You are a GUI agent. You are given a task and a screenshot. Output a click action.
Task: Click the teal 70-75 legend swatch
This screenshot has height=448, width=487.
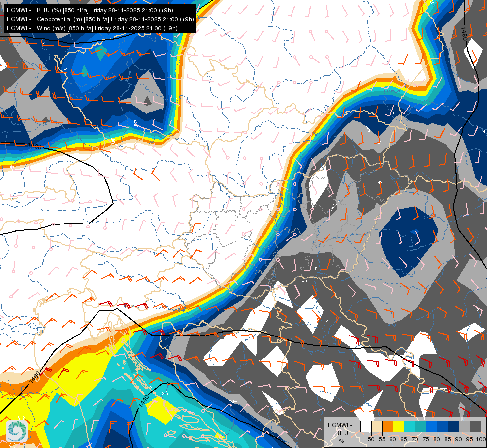pos(420,426)
